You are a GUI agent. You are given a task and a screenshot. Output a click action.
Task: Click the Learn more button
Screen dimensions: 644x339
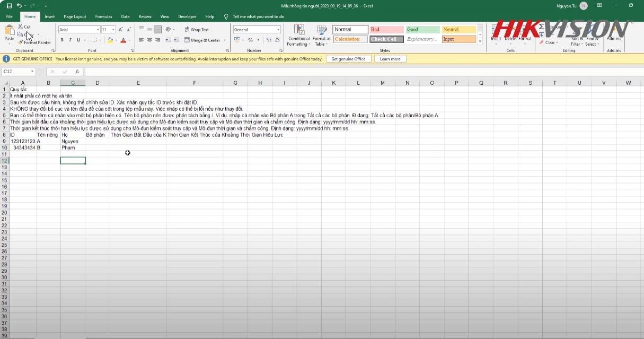click(x=390, y=59)
